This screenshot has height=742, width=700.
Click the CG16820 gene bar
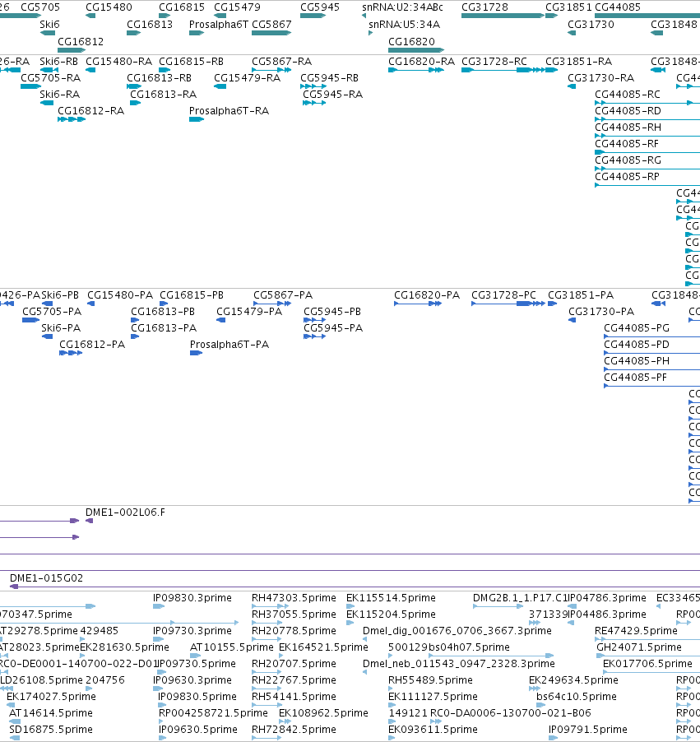click(x=416, y=49)
